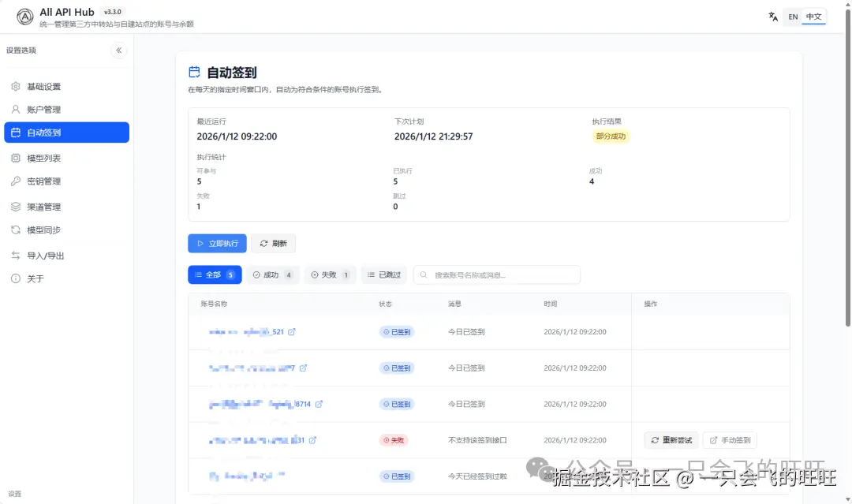This screenshot has height=504, width=852.
Task: Click the account name ending 521
Action: 246,332
